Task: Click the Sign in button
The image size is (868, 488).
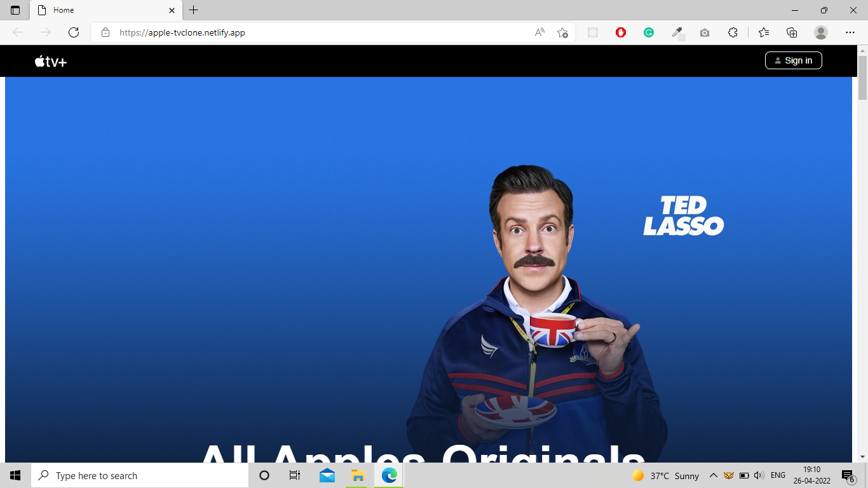Action: pyautogui.click(x=793, y=60)
